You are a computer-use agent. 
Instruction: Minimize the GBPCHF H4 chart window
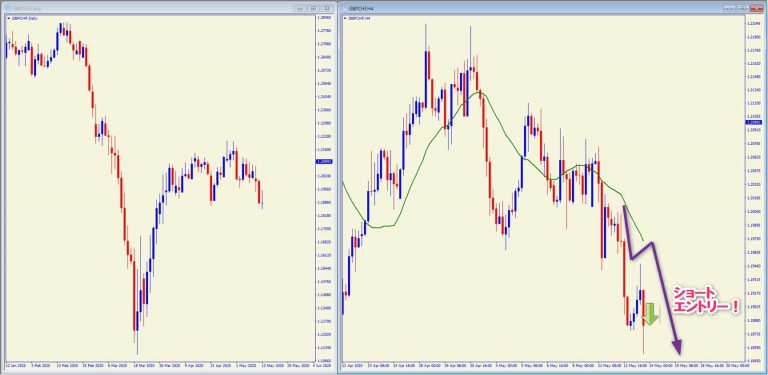tap(730, 8)
